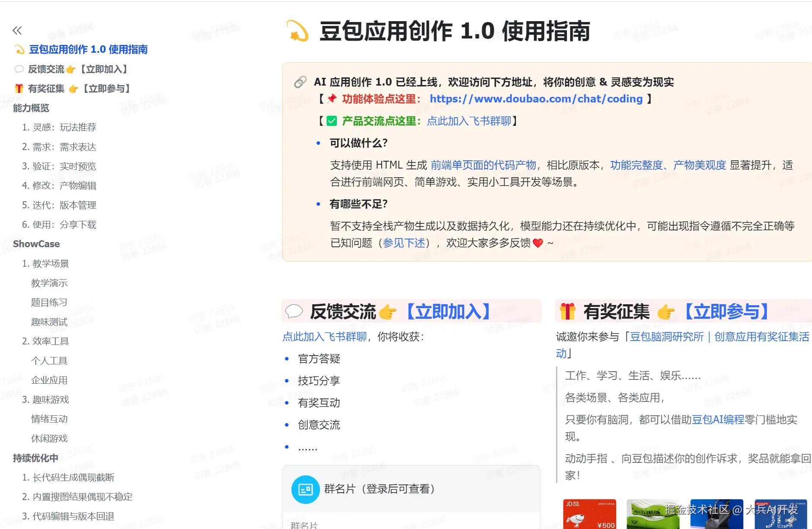Click the 官方答疑 bullet text

319,359
